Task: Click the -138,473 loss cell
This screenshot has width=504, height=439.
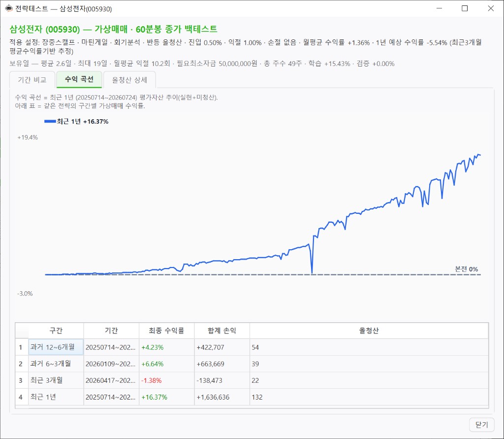Action: pos(222,380)
